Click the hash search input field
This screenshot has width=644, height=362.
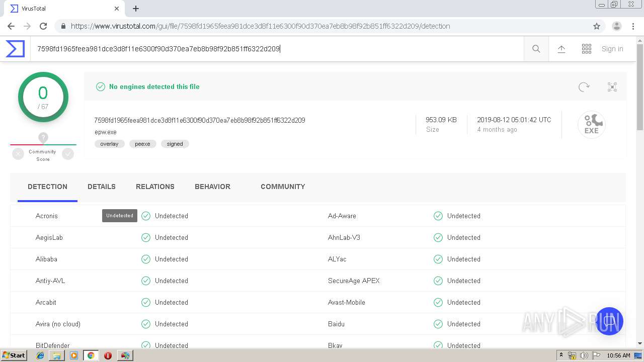(x=277, y=49)
